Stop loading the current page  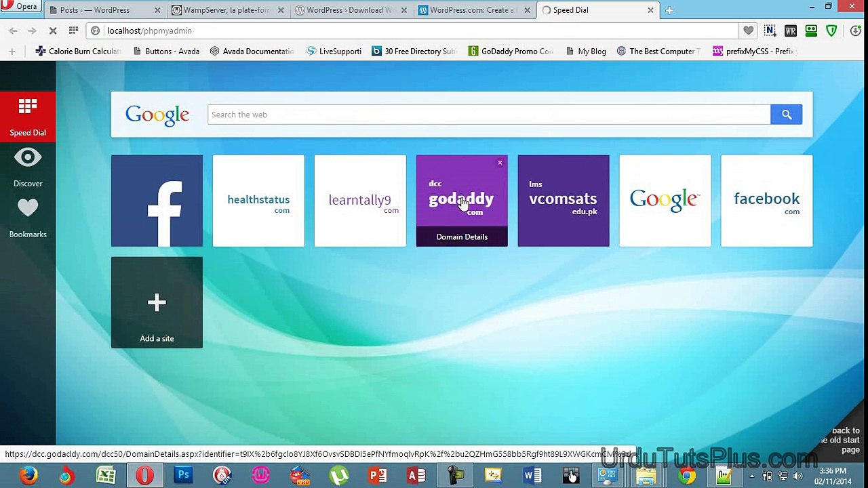53,30
